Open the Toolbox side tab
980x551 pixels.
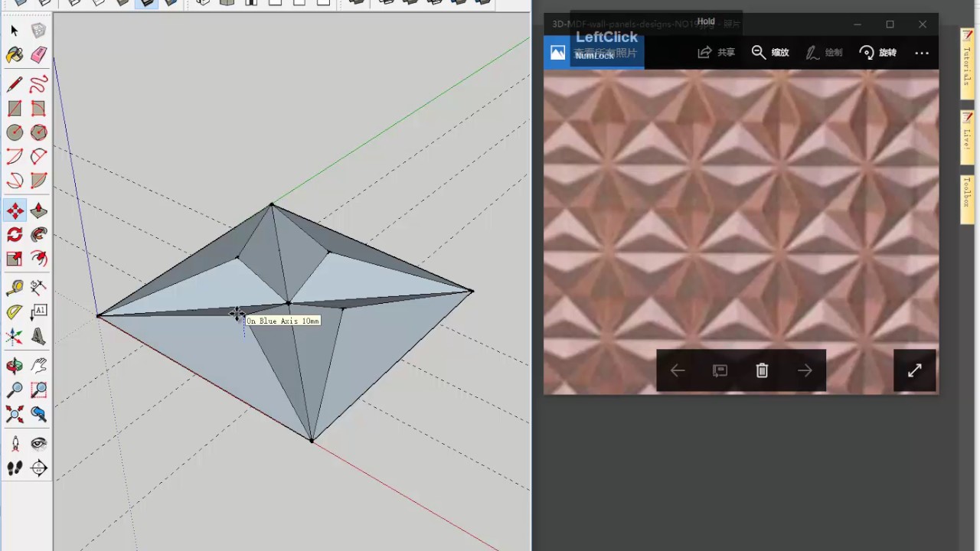pos(967,199)
